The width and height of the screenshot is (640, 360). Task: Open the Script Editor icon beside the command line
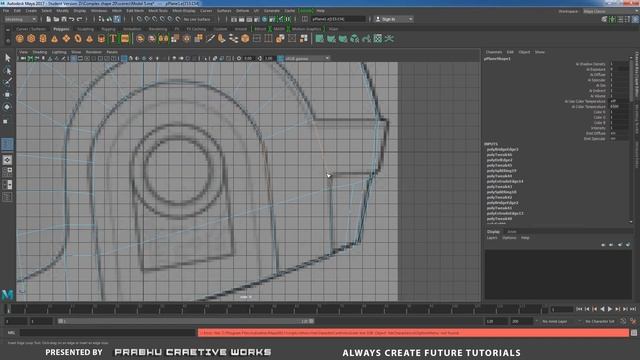coord(634,333)
